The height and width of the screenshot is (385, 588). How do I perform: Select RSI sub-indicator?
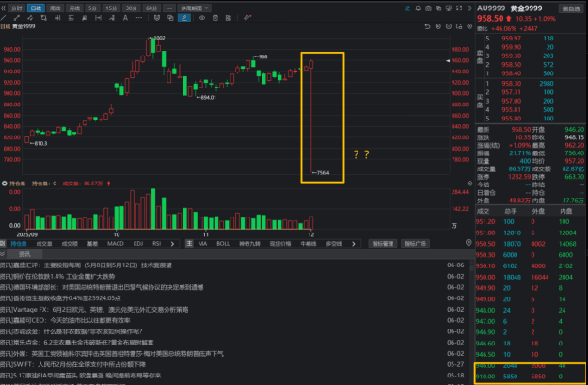point(157,244)
